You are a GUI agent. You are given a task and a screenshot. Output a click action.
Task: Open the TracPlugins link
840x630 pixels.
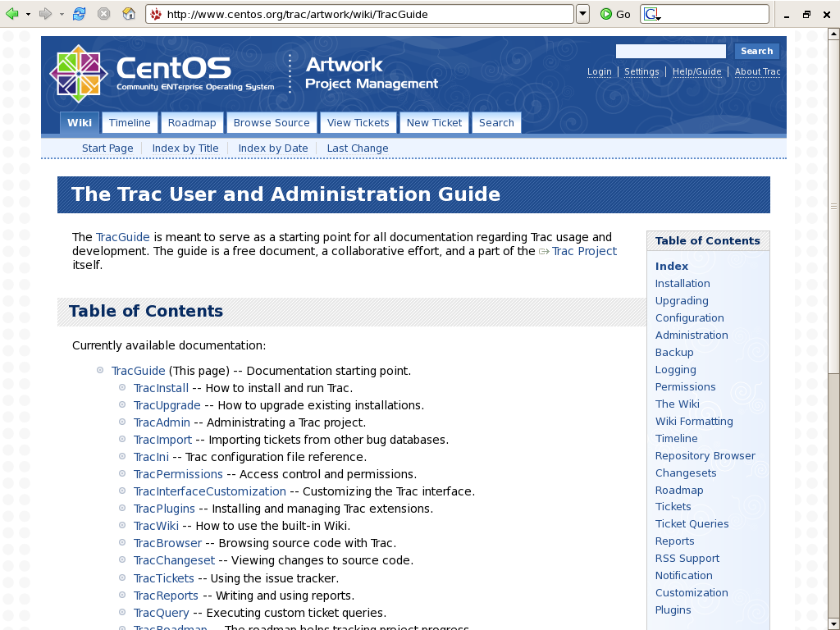point(164,509)
